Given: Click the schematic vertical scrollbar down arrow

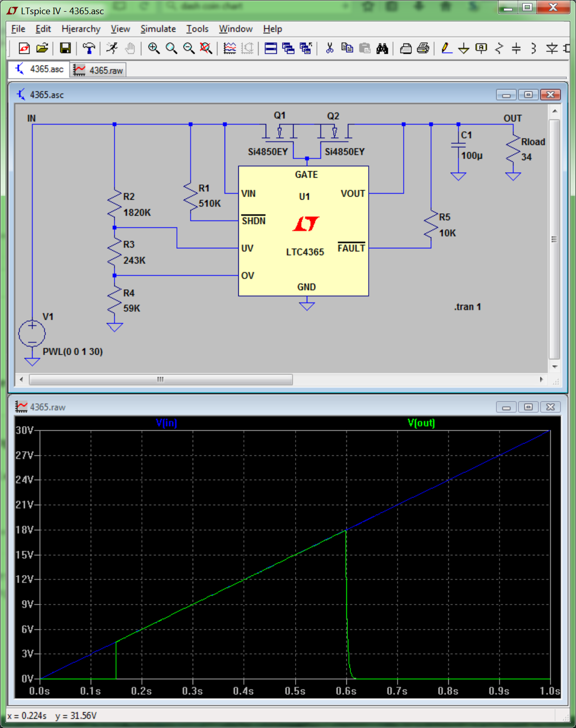Looking at the screenshot, I should coord(555,367).
